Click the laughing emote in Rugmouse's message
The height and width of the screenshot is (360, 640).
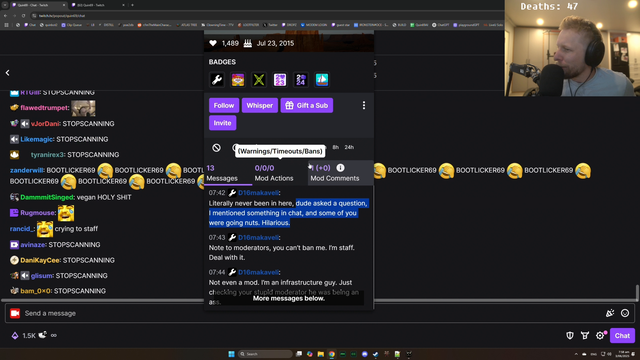[x=66, y=213]
